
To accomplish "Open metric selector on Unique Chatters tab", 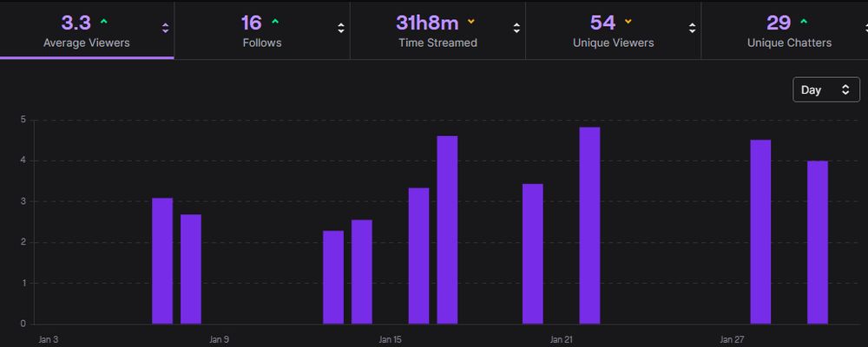I will point(865,29).
